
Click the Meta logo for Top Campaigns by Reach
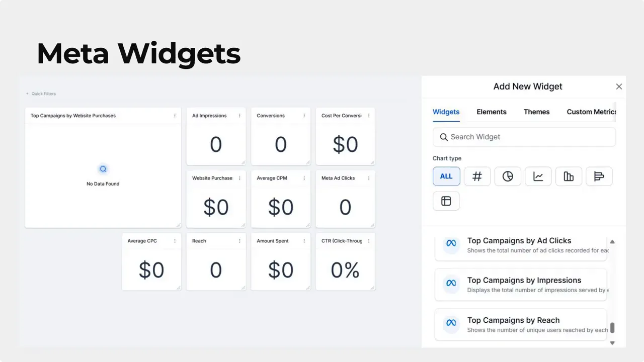pos(451,323)
